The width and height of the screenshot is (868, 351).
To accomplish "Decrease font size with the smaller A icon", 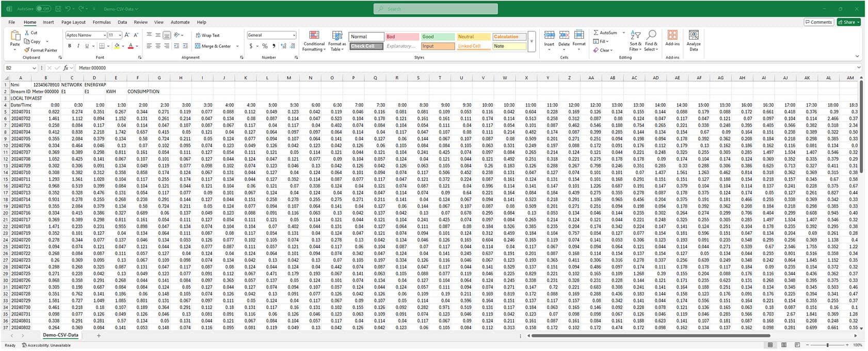I will pos(136,35).
